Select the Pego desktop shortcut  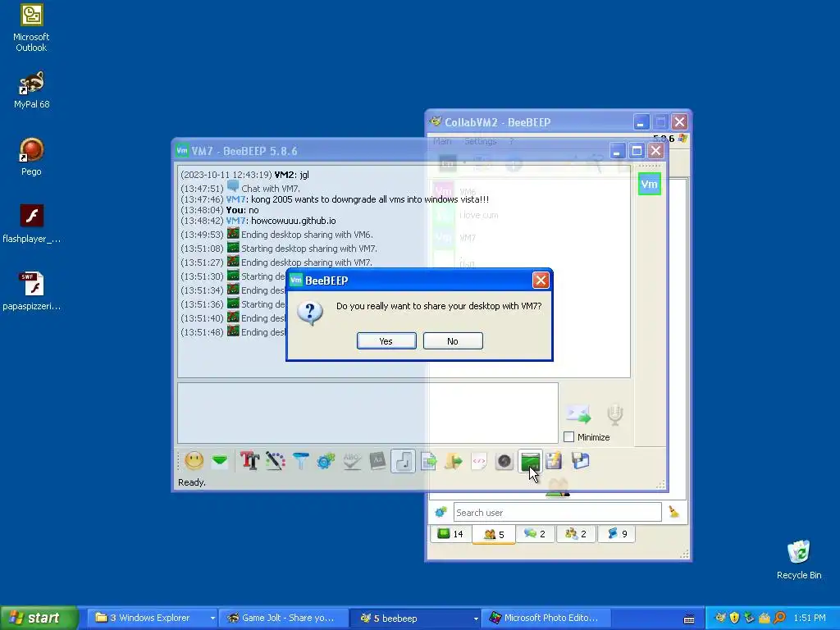pos(31,157)
